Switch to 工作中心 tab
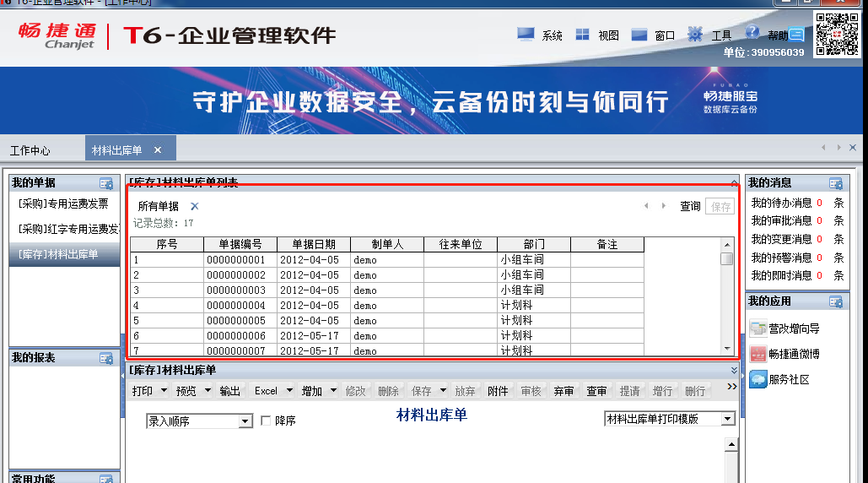This screenshot has width=868, height=483. click(30, 150)
